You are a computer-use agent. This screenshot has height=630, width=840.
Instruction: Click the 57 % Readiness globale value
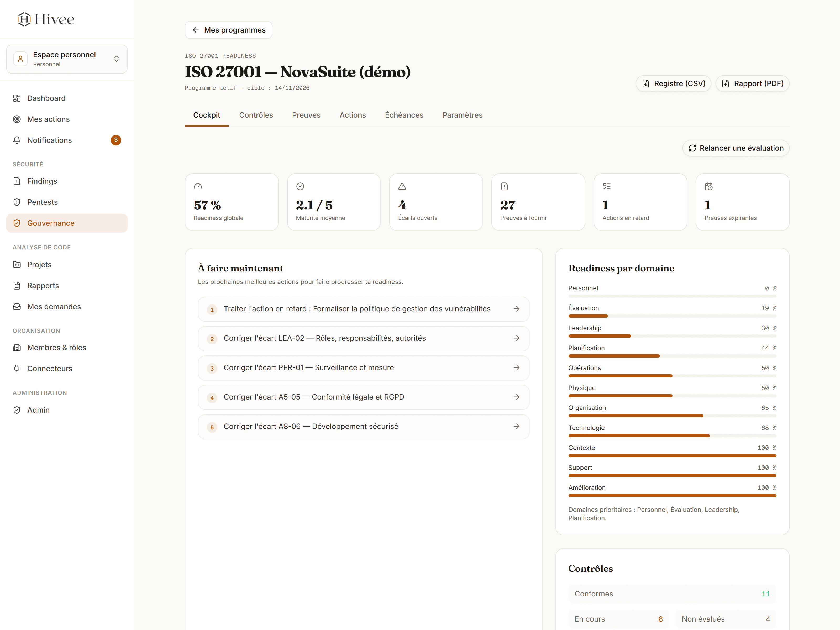pyautogui.click(x=207, y=206)
